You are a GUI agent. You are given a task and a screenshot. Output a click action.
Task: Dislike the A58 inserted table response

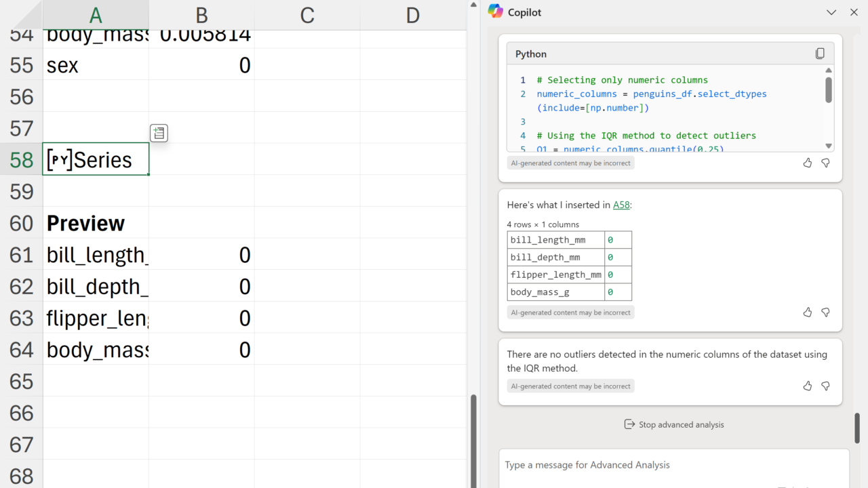coord(825,312)
